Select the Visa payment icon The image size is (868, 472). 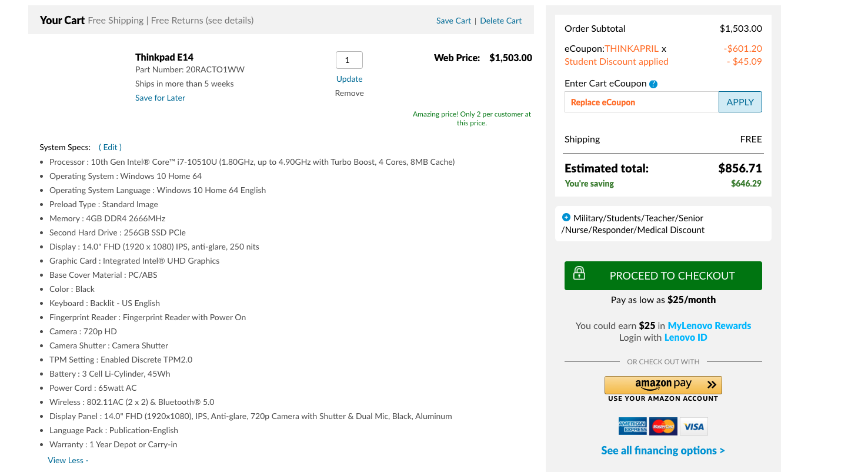click(x=693, y=426)
